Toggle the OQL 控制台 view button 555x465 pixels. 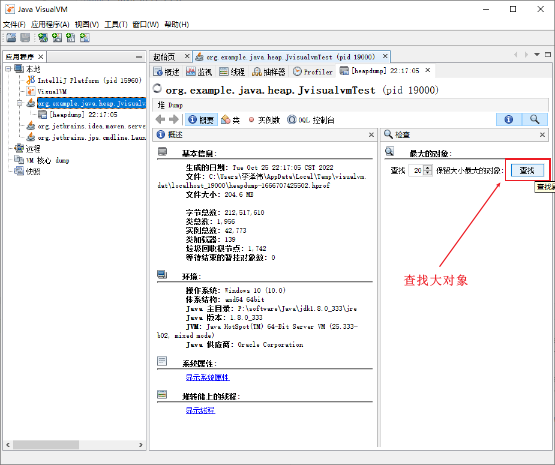coord(310,120)
